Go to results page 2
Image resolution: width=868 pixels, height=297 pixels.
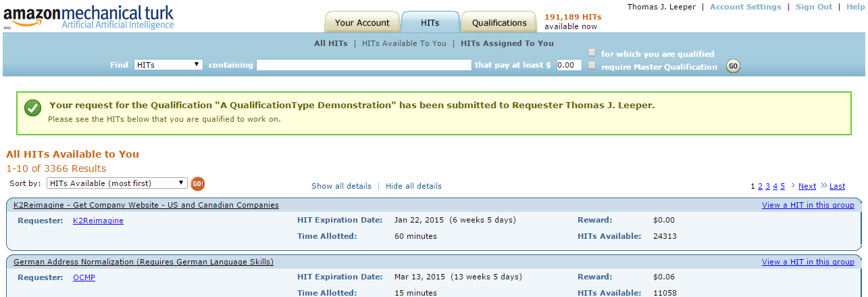click(760, 186)
